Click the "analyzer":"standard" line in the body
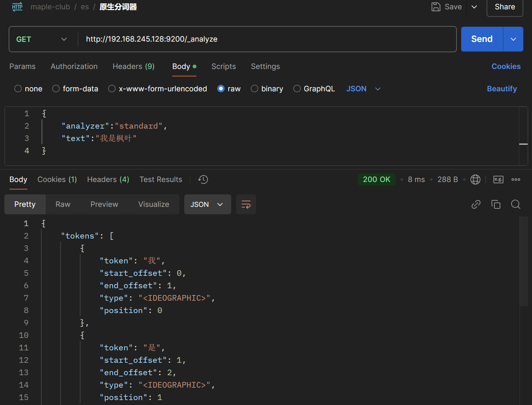This screenshot has width=532, height=405. [x=114, y=126]
